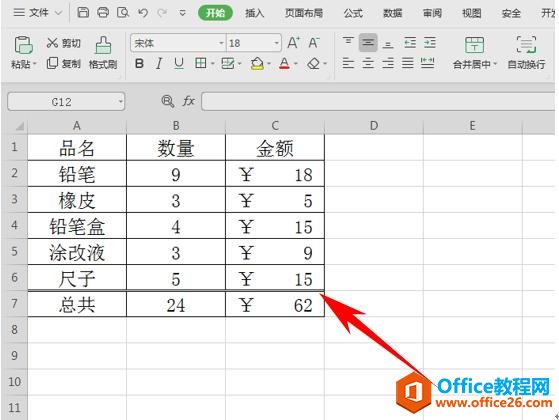Decrease font size with A- icon
This screenshot has width=559, height=420.
[314, 43]
